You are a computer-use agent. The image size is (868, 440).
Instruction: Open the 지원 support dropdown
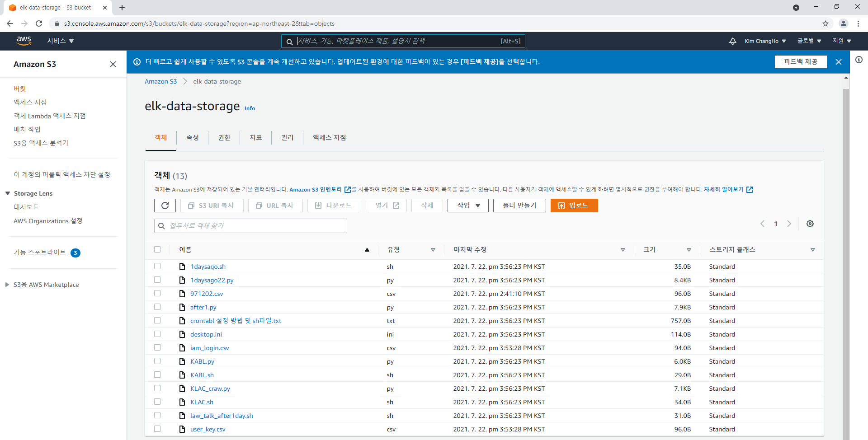[842, 41]
